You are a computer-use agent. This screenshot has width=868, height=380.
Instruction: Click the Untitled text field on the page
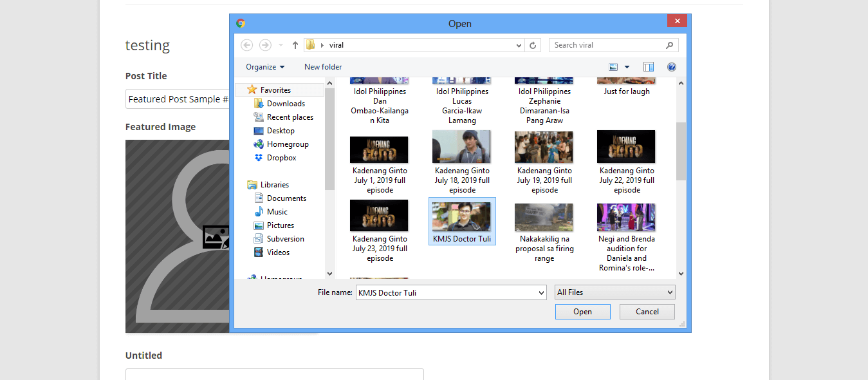point(275,374)
